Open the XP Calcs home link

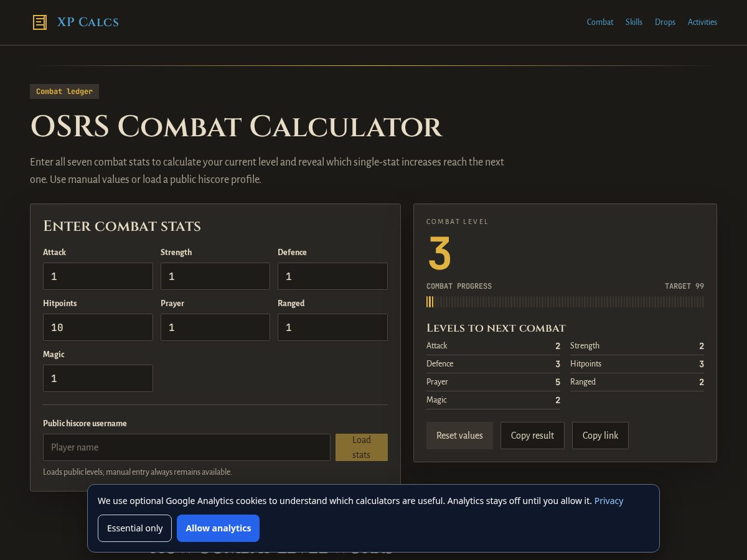(75, 22)
